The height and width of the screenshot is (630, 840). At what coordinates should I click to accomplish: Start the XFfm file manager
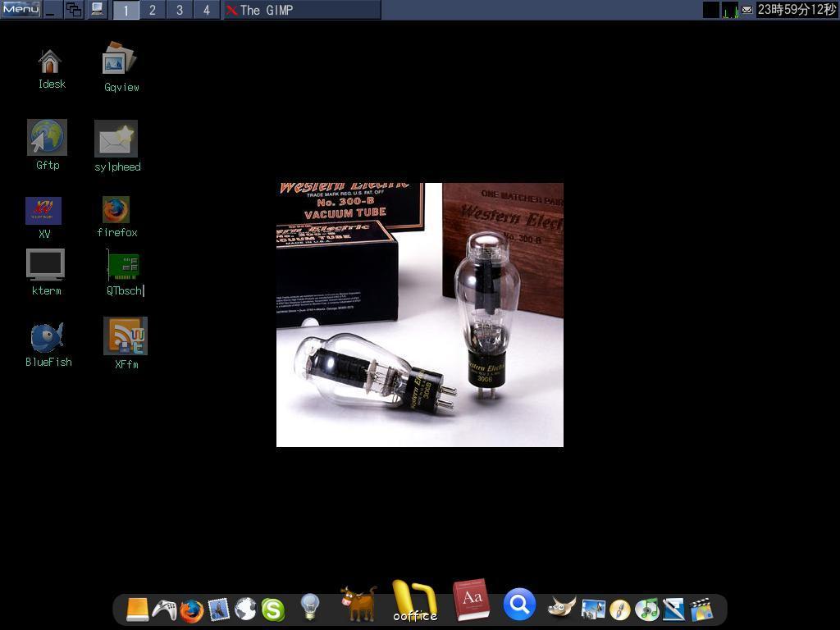(x=126, y=336)
